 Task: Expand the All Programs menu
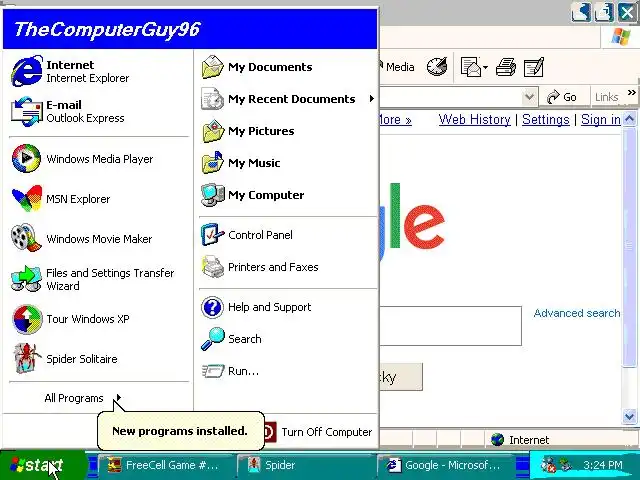(x=83, y=398)
